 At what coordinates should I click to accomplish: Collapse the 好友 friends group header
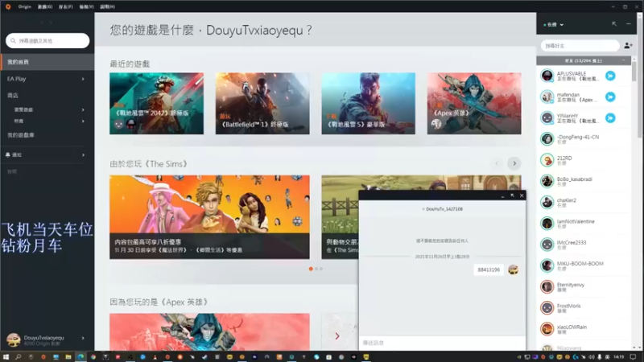583,61
